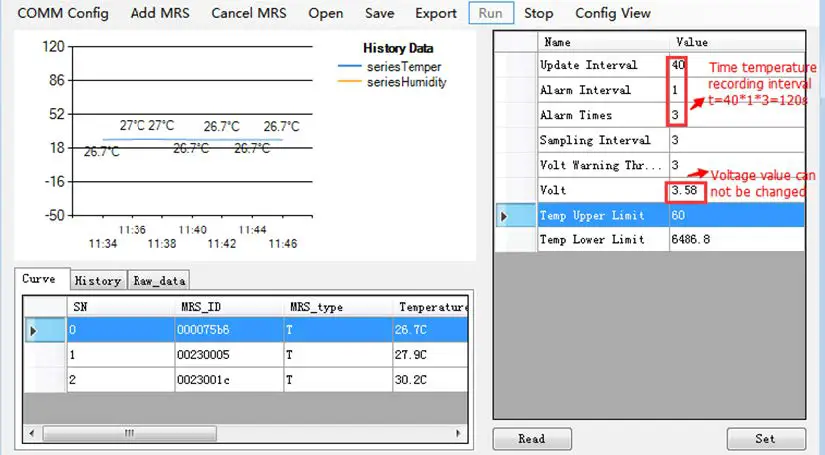Click Save in the top menu
The width and height of the screenshot is (825, 455).
click(x=379, y=13)
